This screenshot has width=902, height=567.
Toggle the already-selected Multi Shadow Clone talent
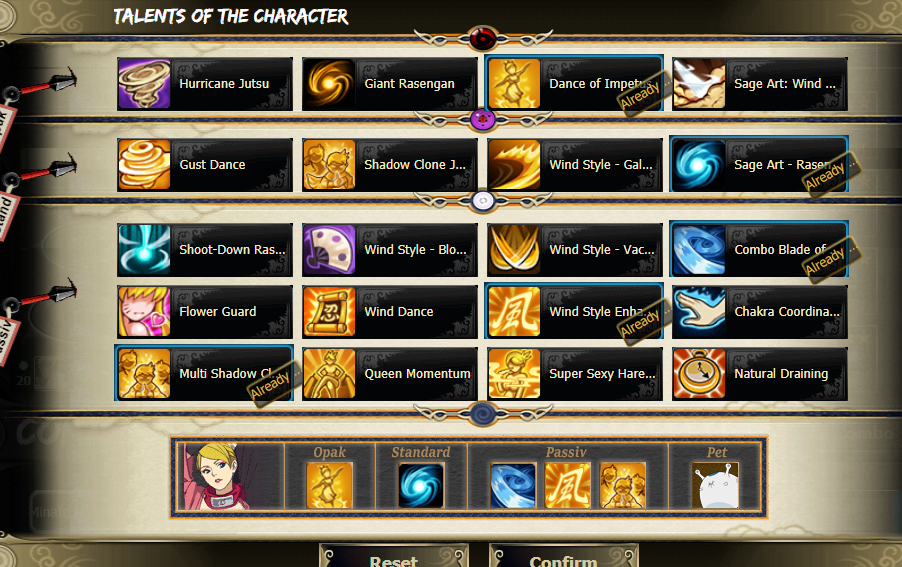pos(204,374)
